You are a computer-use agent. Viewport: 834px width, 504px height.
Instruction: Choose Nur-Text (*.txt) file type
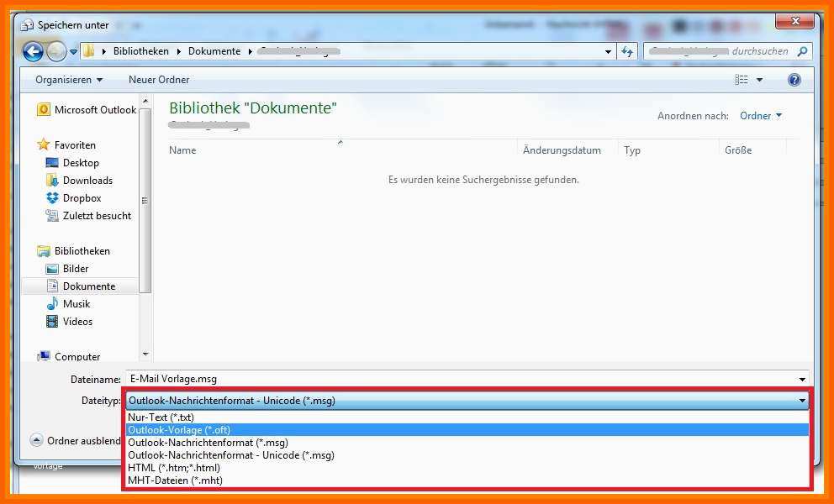click(x=467, y=417)
